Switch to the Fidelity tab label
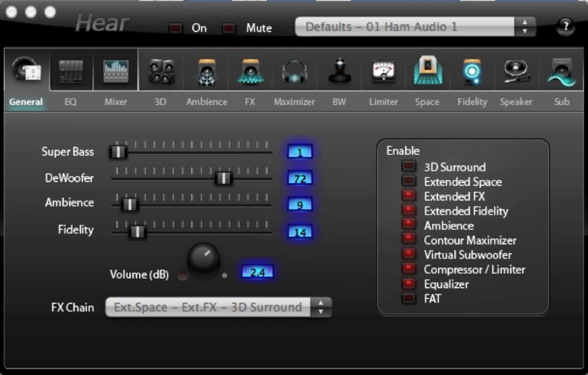 [472, 102]
